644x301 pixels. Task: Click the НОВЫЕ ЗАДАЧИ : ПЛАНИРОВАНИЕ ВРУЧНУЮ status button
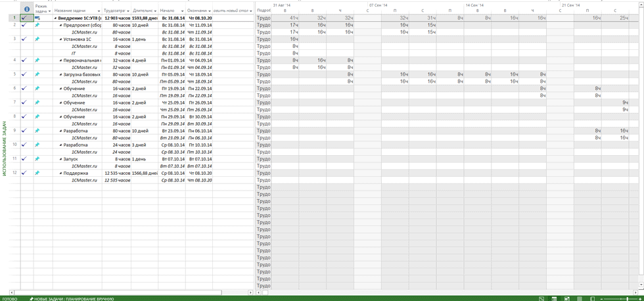pyautogui.click(x=72, y=299)
